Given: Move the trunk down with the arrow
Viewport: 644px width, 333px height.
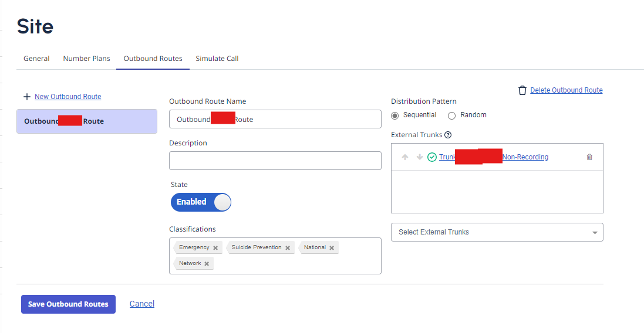Looking at the screenshot, I should pyautogui.click(x=419, y=157).
